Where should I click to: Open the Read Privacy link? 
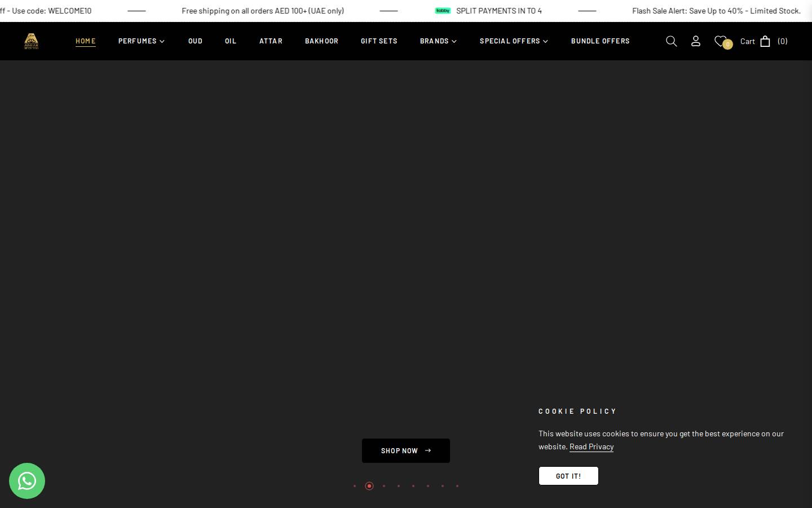[x=592, y=446]
